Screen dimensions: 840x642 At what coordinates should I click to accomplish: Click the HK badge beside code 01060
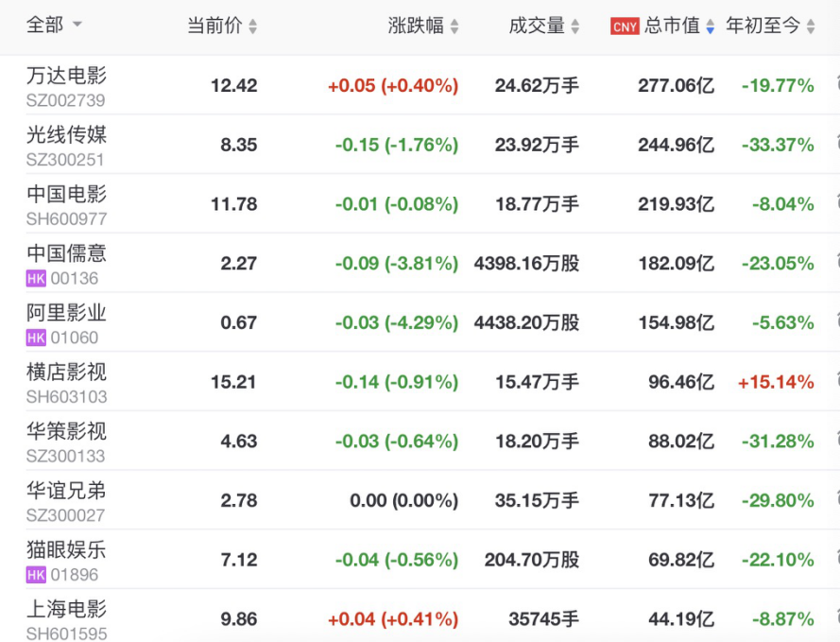36,338
